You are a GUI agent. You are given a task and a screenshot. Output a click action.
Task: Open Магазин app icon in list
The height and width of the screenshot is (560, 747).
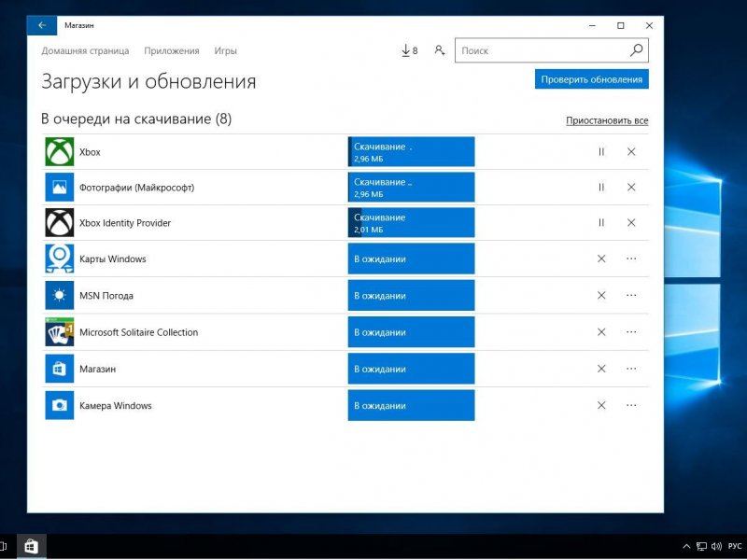pyautogui.click(x=60, y=369)
